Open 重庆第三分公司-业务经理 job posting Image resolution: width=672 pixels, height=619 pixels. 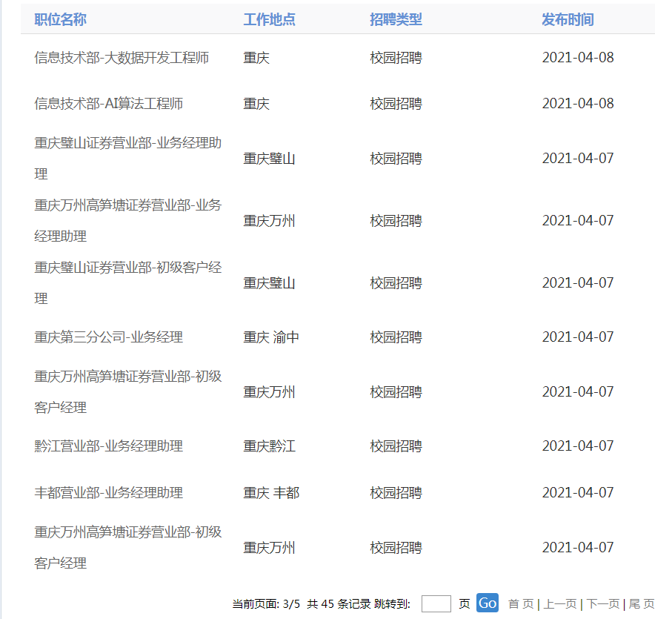coord(108,337)
